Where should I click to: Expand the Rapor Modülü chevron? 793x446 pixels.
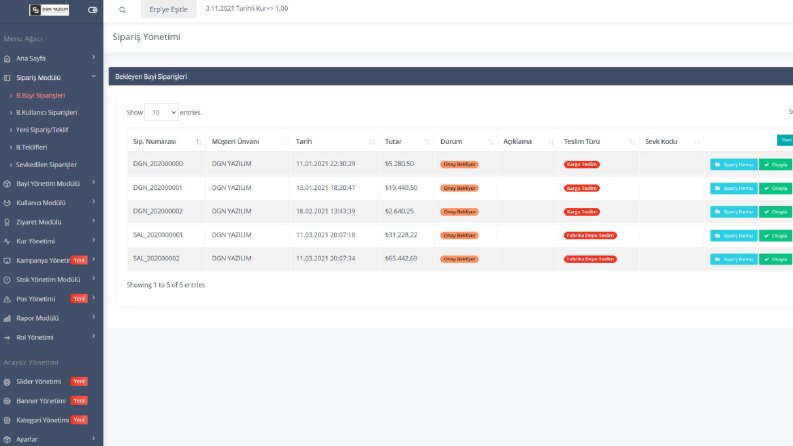tap(94, 317)
